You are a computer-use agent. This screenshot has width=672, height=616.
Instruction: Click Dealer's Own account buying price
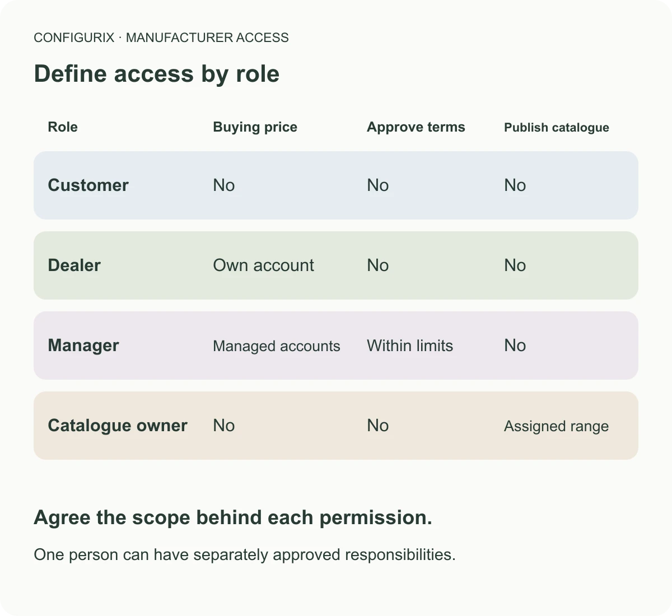pos(263,265)
